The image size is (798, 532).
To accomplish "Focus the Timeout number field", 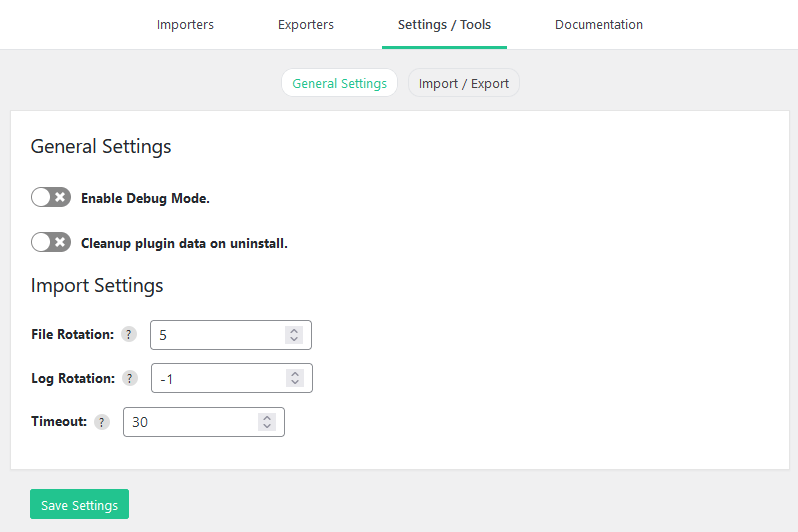I will (204, 422).
